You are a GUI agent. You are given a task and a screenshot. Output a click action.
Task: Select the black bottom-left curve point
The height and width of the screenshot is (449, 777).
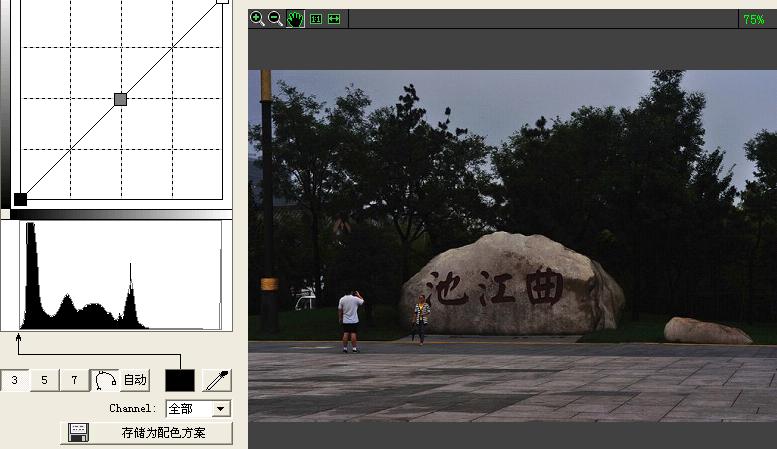coord(20,199)
